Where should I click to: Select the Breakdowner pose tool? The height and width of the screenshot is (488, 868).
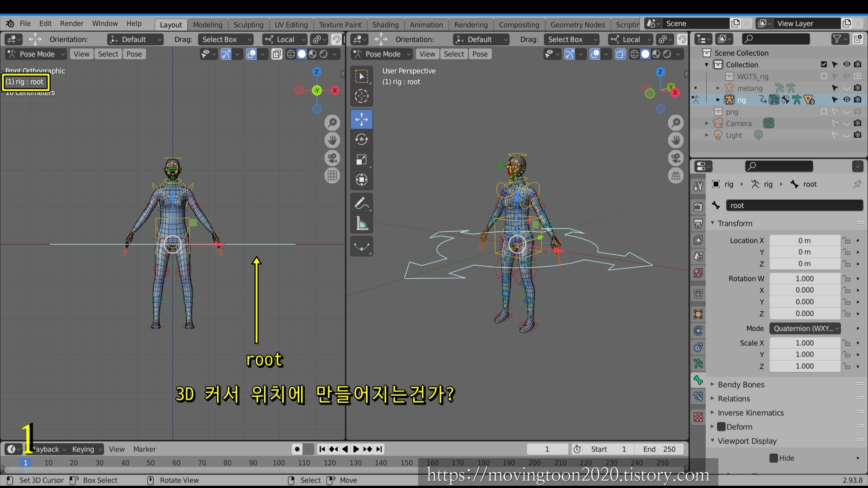coord(362,247)
